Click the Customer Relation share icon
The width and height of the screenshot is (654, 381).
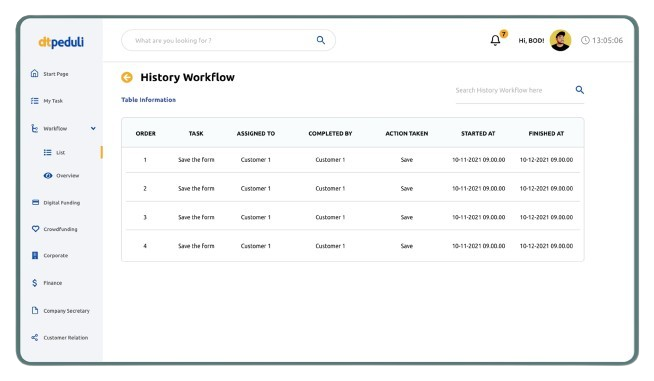35,337
